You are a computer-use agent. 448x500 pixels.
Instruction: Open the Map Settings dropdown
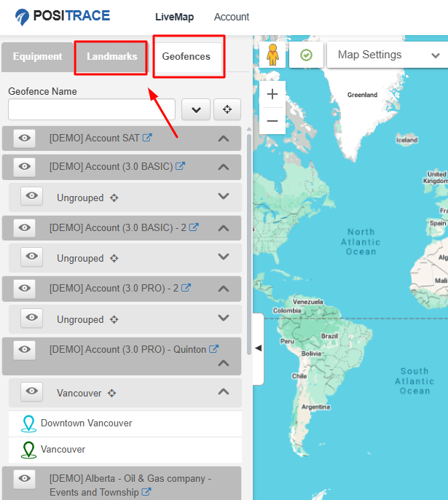click(387, 55)
